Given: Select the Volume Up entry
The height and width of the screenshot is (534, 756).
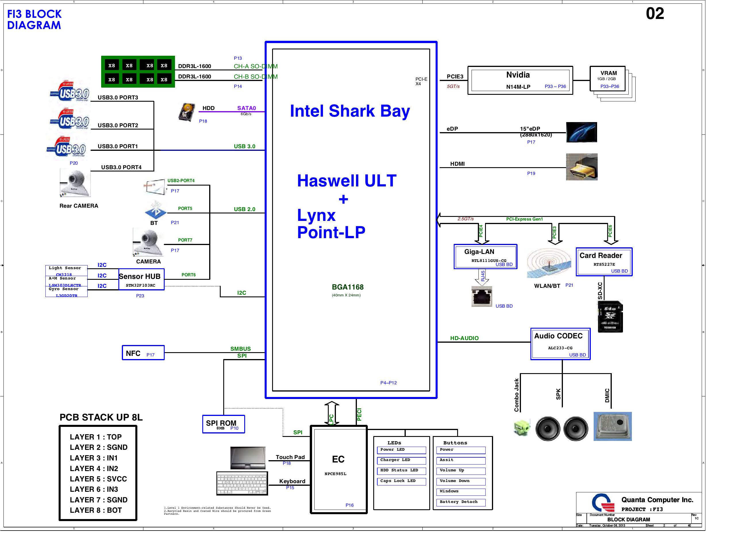Looking at the screenshot, I should click(461, 471).
